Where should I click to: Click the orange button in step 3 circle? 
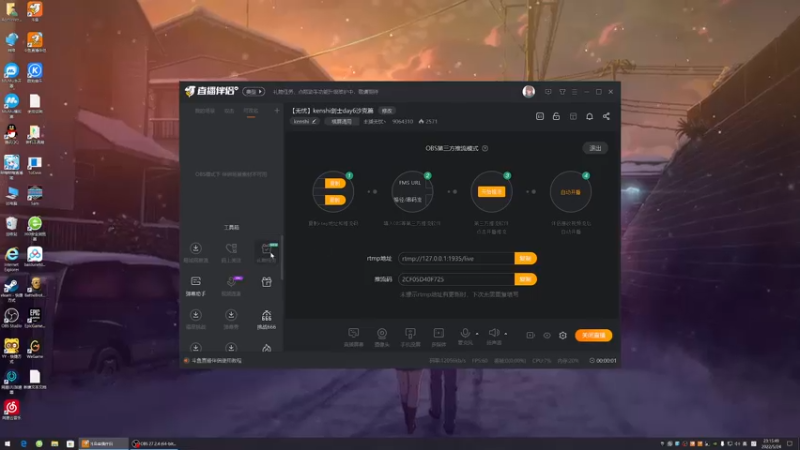(x=491, y=192)
